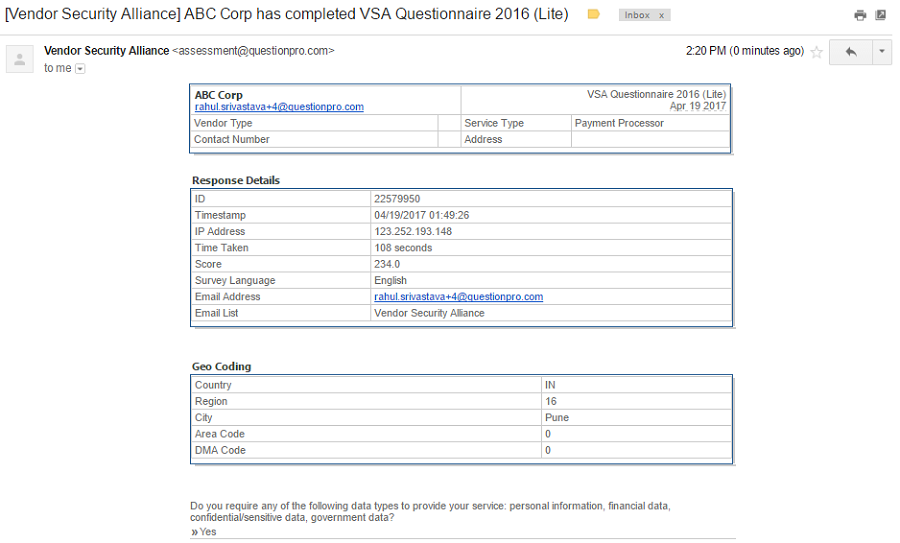
Task: Click the Response Details heading
Action: [x=236, y=181]
